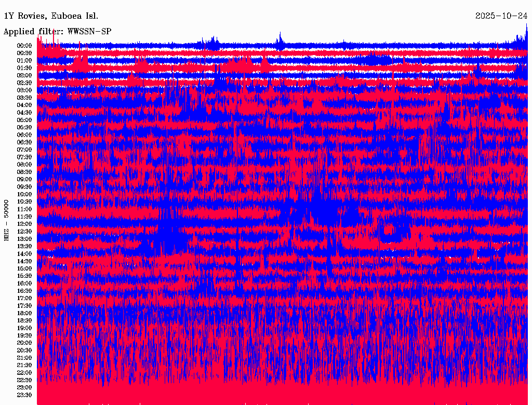532x405 pixels.
Task: Select the 09:30 time row label
Action: tap(24, 187)
